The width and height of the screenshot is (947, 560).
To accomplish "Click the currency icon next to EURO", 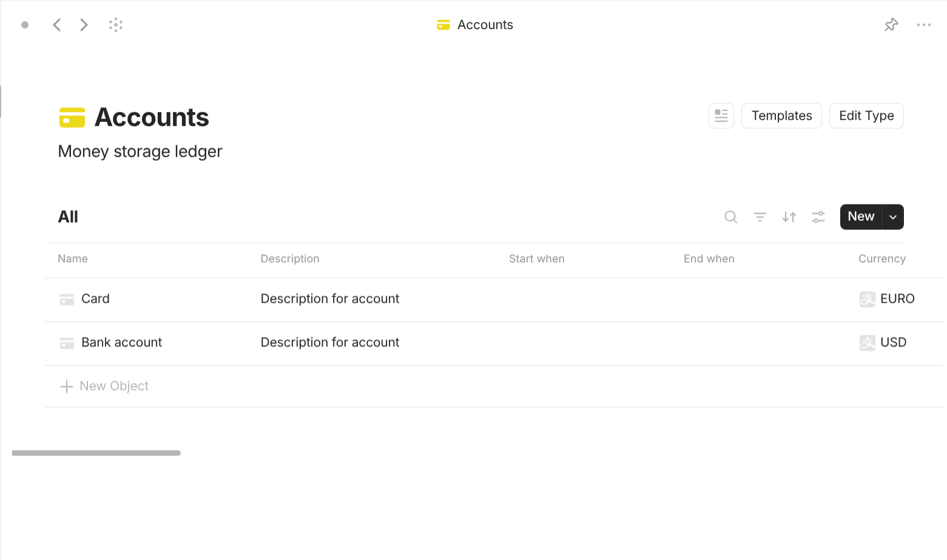I will coord(867,299).
